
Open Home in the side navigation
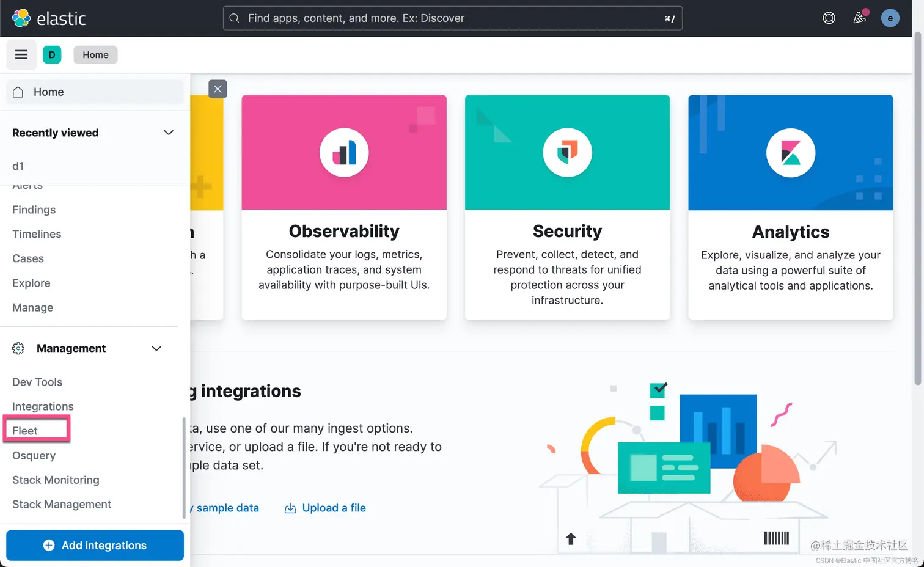pos(95,92)
